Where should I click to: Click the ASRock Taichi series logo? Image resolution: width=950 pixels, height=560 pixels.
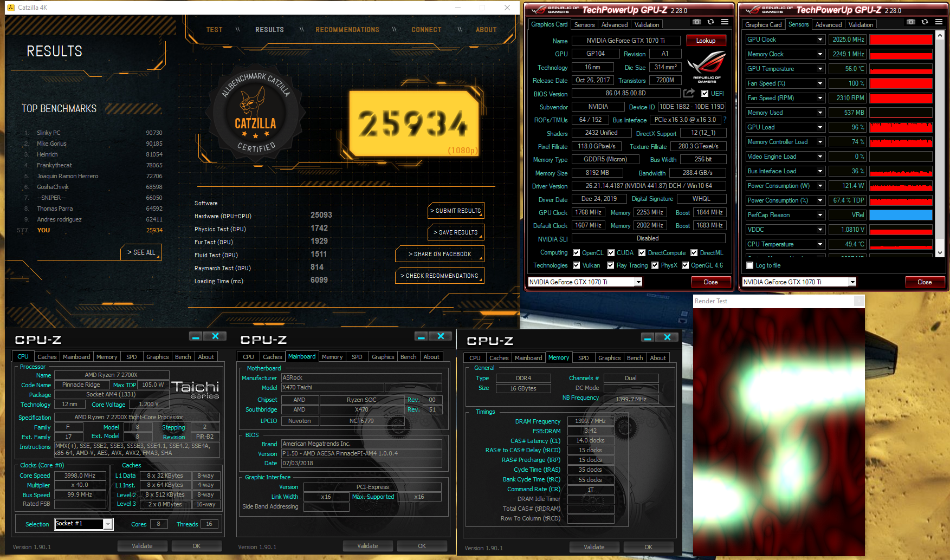[195, 389]
